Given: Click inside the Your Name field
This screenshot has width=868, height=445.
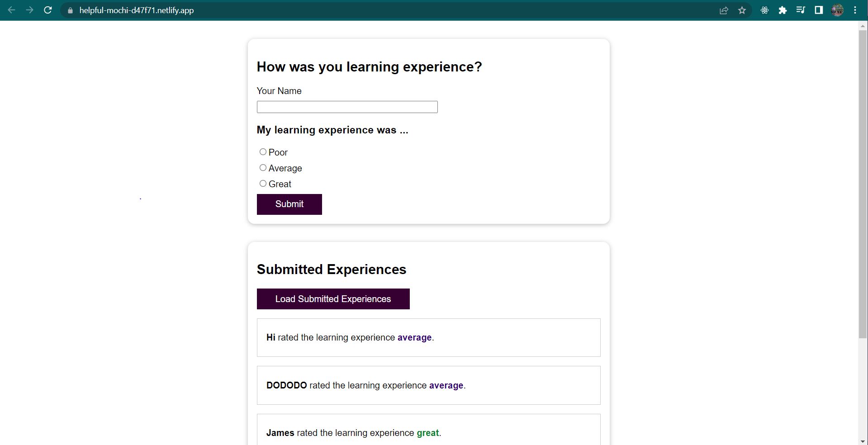Looking at the screenshot, I should 346,107.
